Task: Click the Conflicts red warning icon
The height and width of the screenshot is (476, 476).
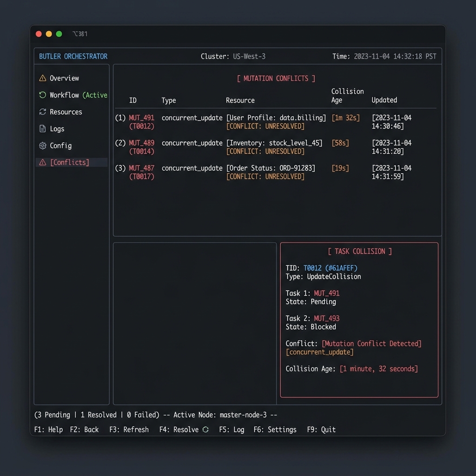Action: click(x=43, y=162)
